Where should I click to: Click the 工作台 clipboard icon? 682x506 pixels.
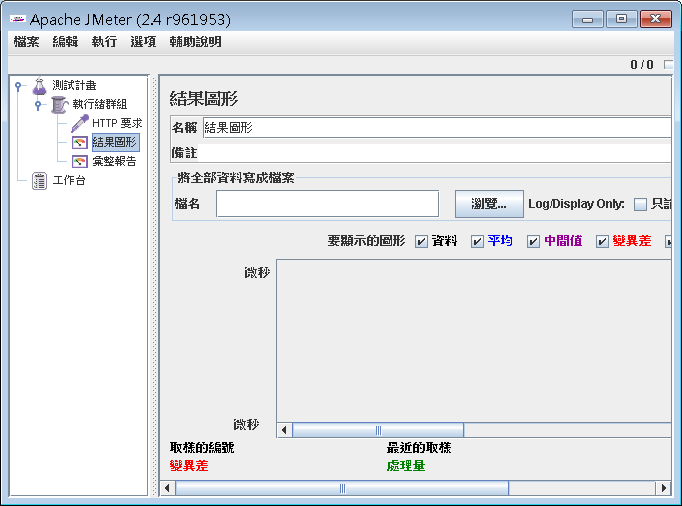pyautogui.click(x=40, y=181)
